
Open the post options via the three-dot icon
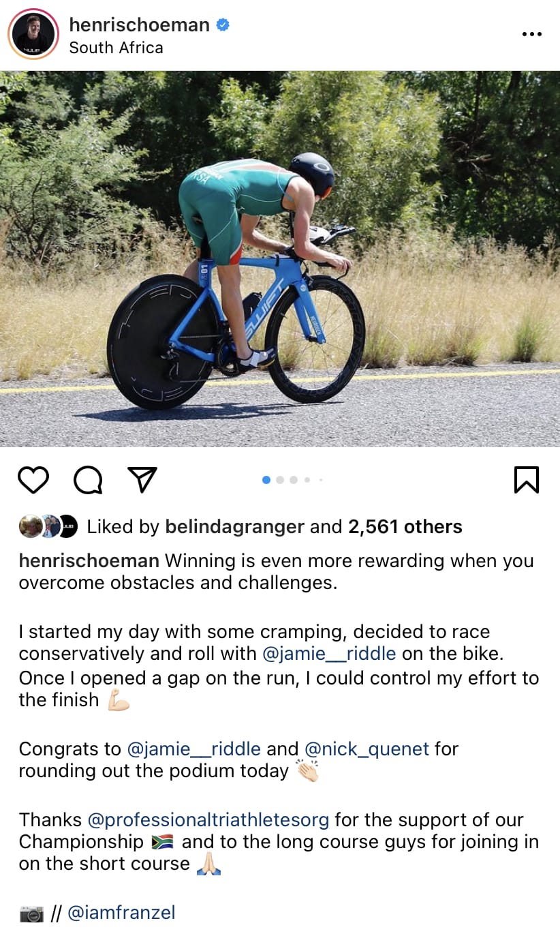pyautogui.click(x=531, y=33)
